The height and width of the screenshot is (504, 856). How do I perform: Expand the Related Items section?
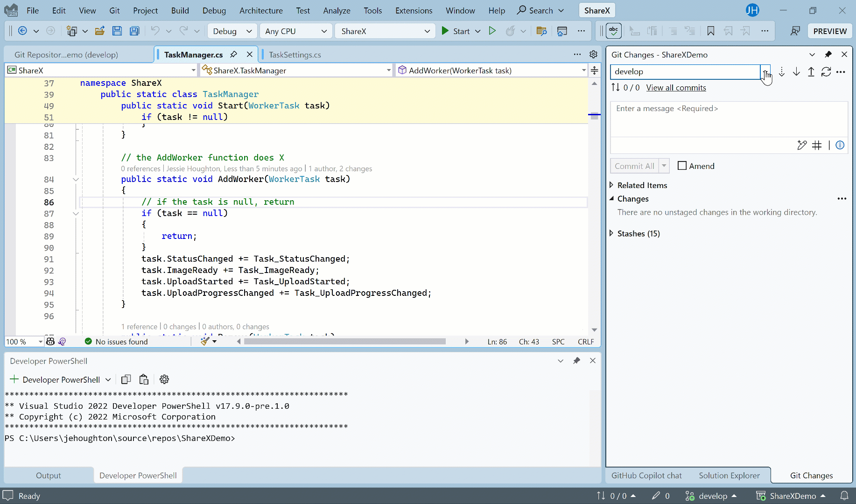click(x=611, y=185)
